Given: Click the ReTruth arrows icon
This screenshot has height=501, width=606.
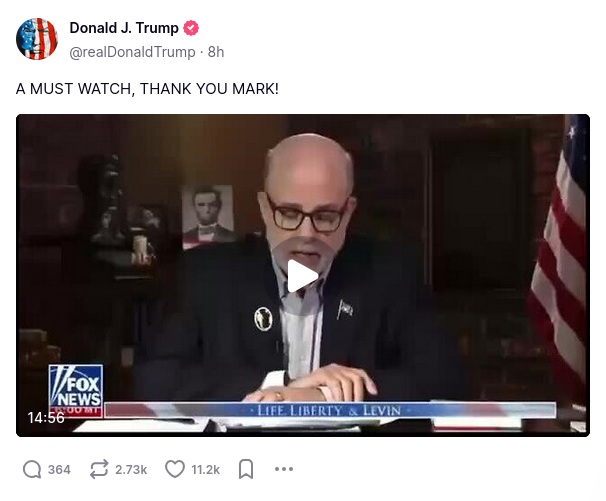Looking at the screenshot, I should click(99, 469).
